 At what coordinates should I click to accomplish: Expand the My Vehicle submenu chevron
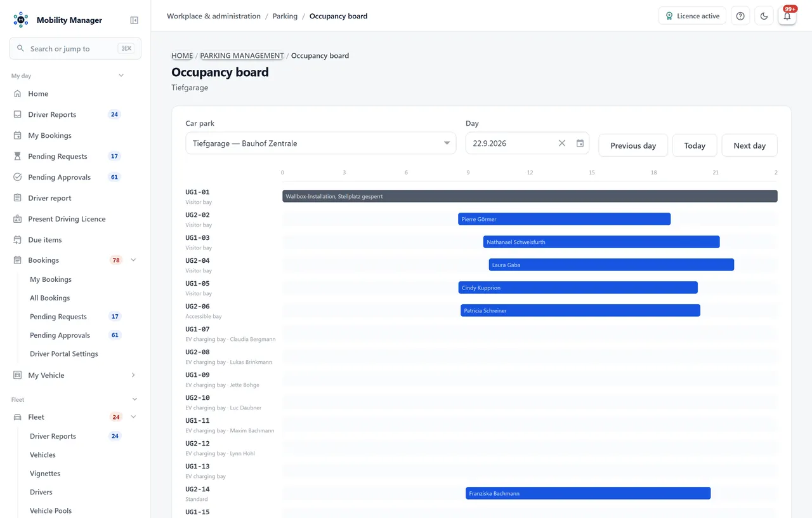133,375
